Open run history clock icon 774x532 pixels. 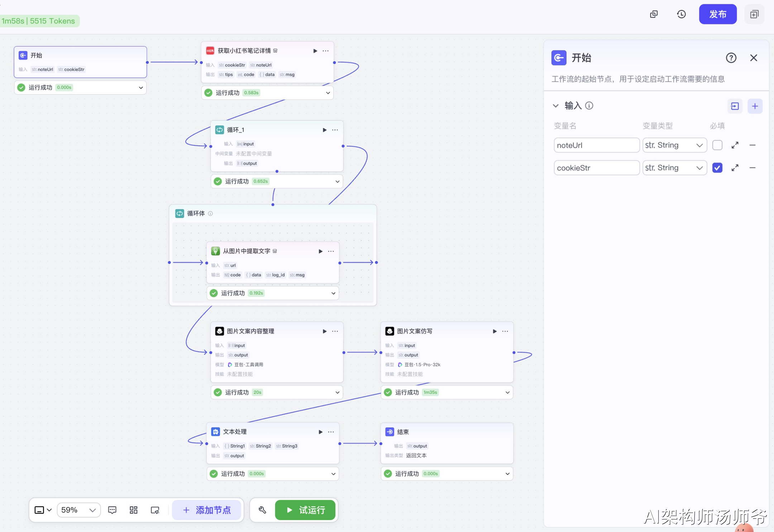[x=681, y=14]
